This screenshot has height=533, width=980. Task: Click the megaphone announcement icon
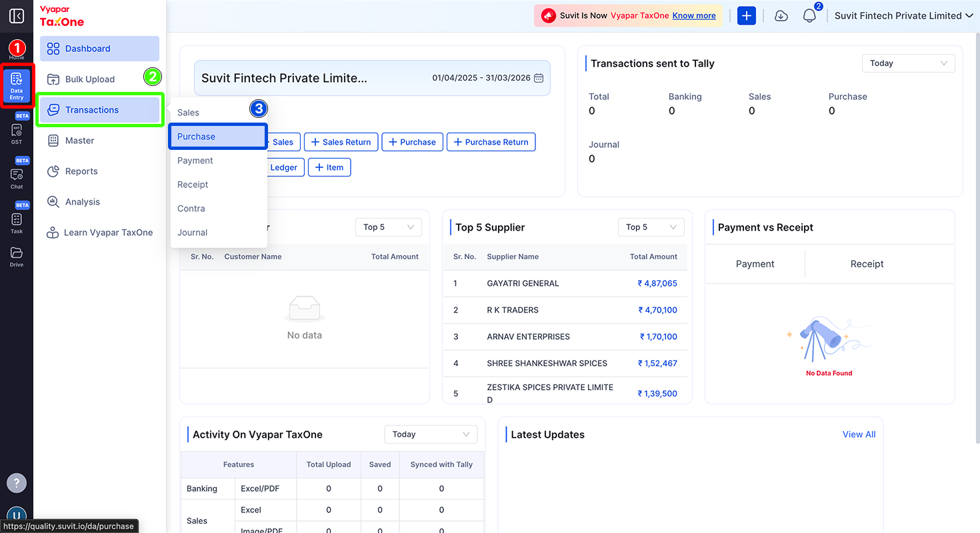[549, 16]
